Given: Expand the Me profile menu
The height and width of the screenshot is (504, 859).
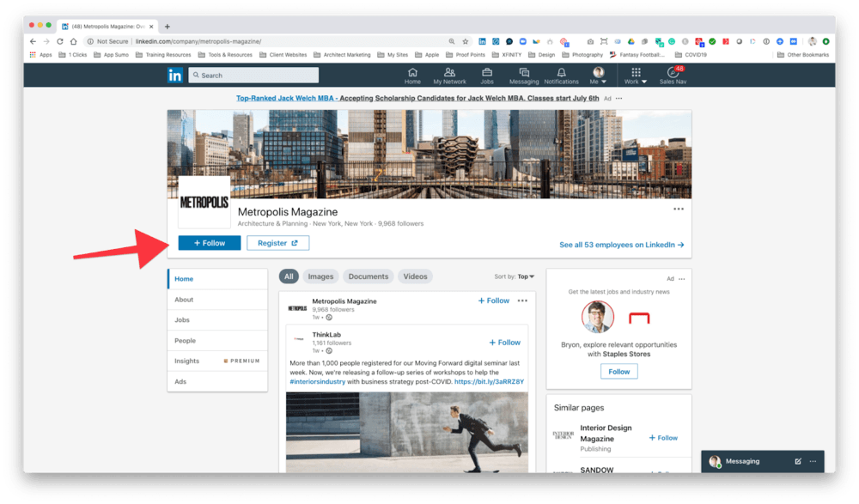Looking at the screenshot, I should [x=598, y=76].
